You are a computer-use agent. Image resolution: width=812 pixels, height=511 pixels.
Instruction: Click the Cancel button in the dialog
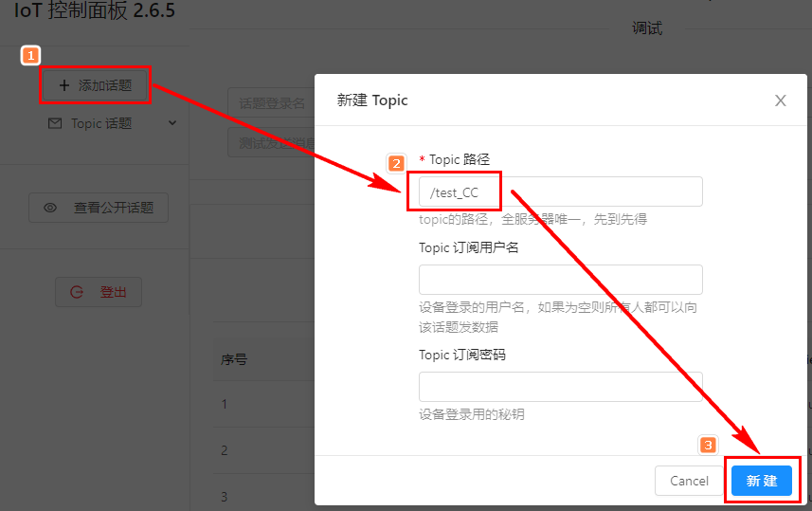[x=689, y=481]
